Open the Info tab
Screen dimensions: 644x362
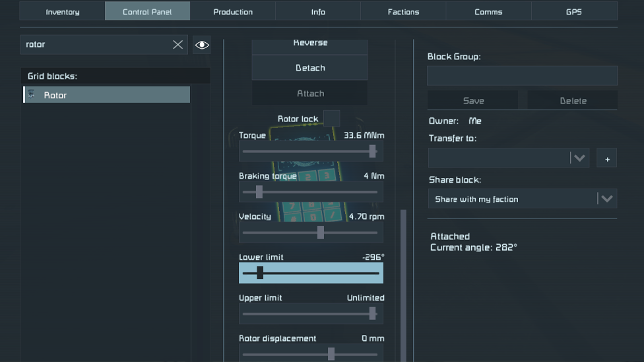click(x=318, y=11)
